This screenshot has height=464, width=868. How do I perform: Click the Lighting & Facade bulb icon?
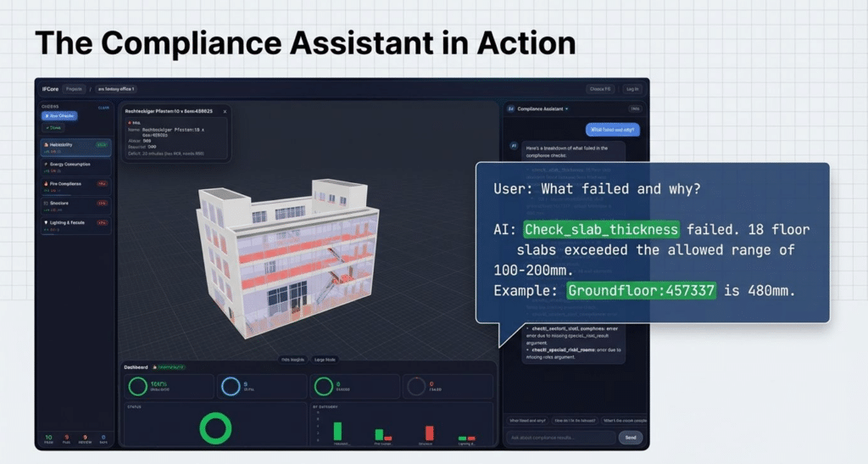[44, 222]
